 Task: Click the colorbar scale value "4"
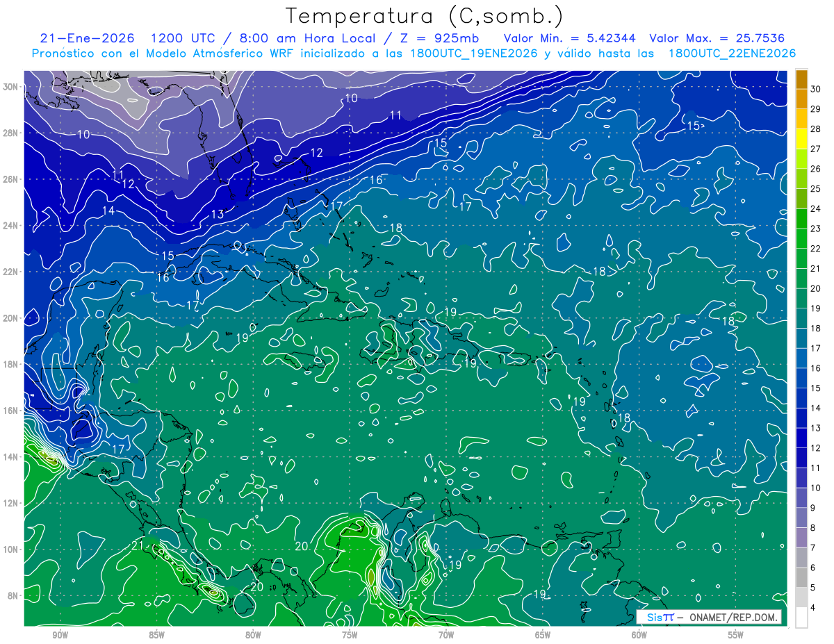tap(814, 608)
